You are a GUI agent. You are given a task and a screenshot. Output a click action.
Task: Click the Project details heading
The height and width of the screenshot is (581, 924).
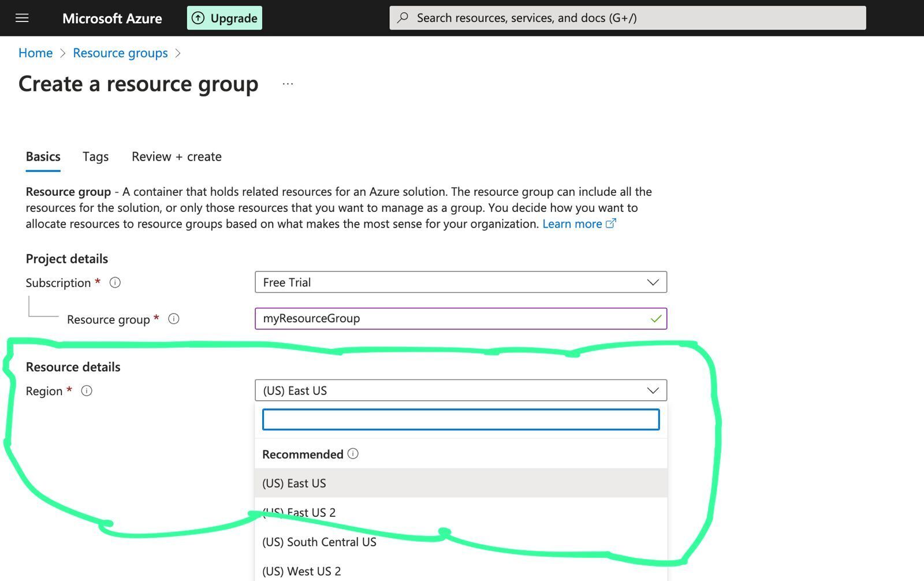[67, 259]
